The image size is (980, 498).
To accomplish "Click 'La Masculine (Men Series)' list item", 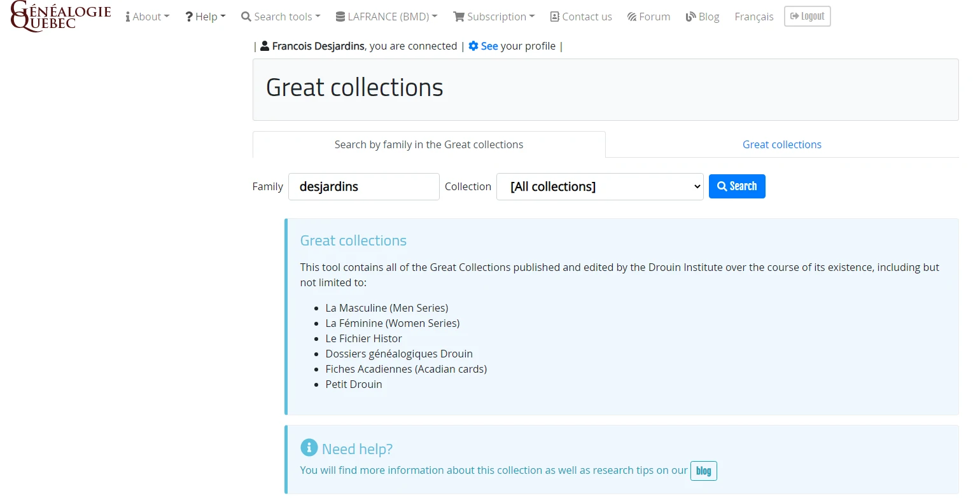I will [x=387, y=308].
